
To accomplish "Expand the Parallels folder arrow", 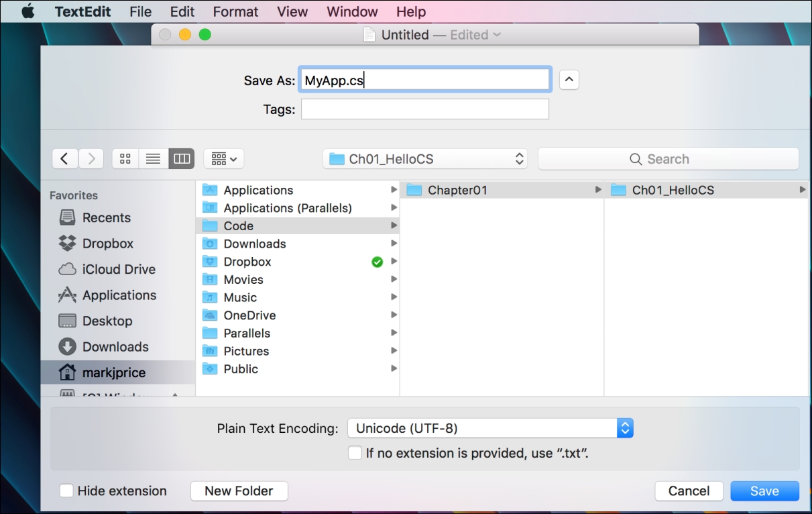I will click(394, 333).
